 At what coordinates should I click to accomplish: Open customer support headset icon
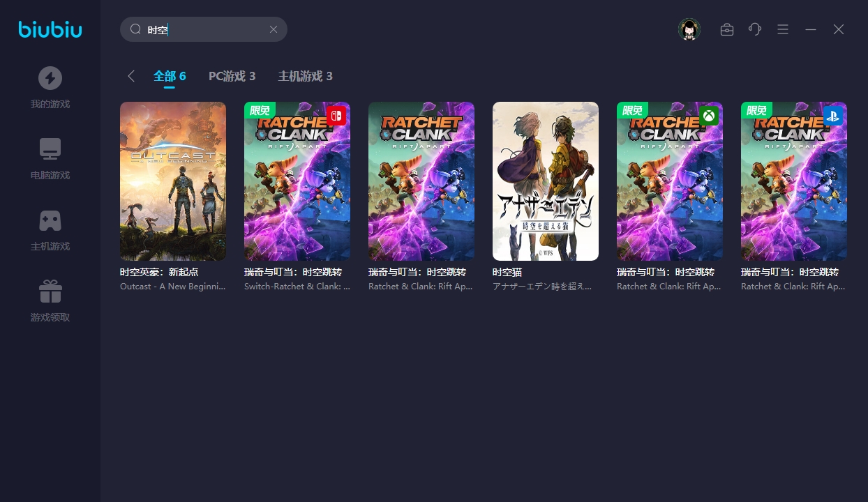click(x=755, y=29)
